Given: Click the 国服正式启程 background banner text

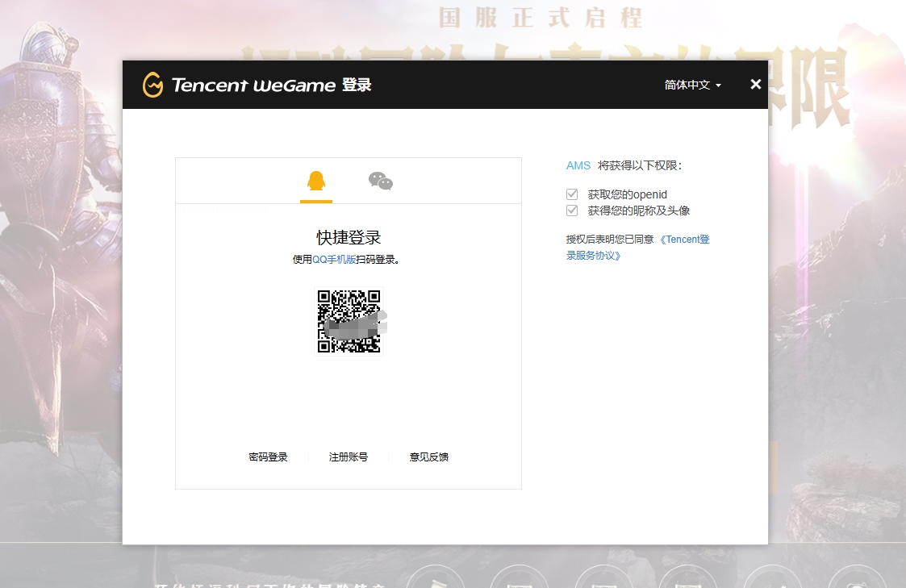Looking at the screenshot, I should point(541,17).
